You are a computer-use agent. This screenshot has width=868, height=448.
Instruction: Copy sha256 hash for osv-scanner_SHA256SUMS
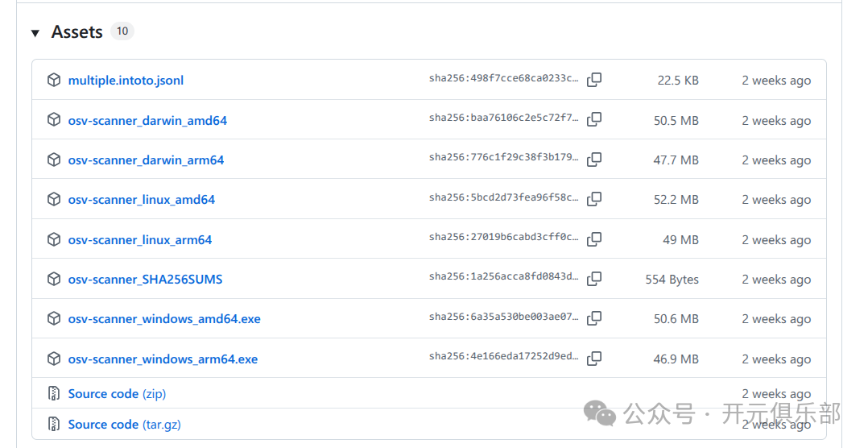click(x=594, y=279)
